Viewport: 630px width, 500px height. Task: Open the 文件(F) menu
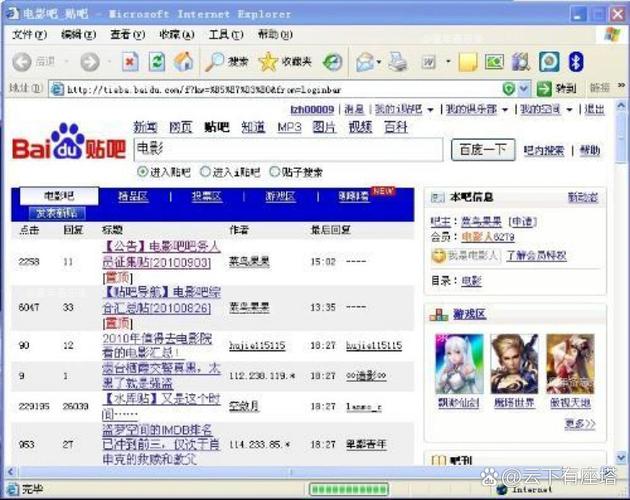(x=29, y=35)
